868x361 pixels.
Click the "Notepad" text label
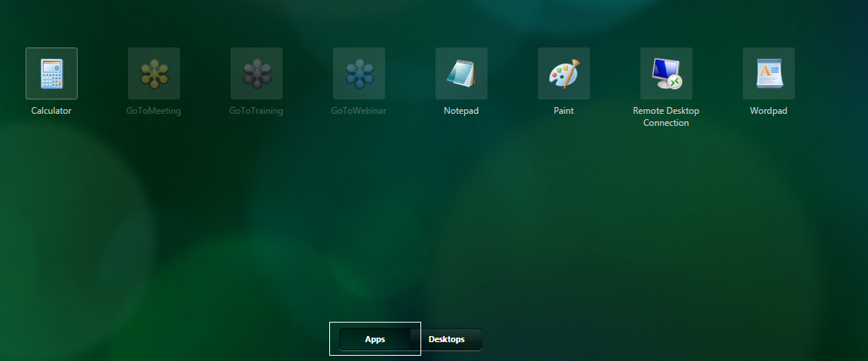(461, 111)
